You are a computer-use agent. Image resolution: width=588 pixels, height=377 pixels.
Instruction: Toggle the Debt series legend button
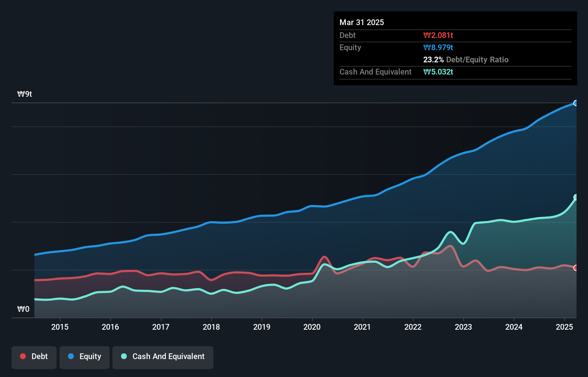(34, 357)
